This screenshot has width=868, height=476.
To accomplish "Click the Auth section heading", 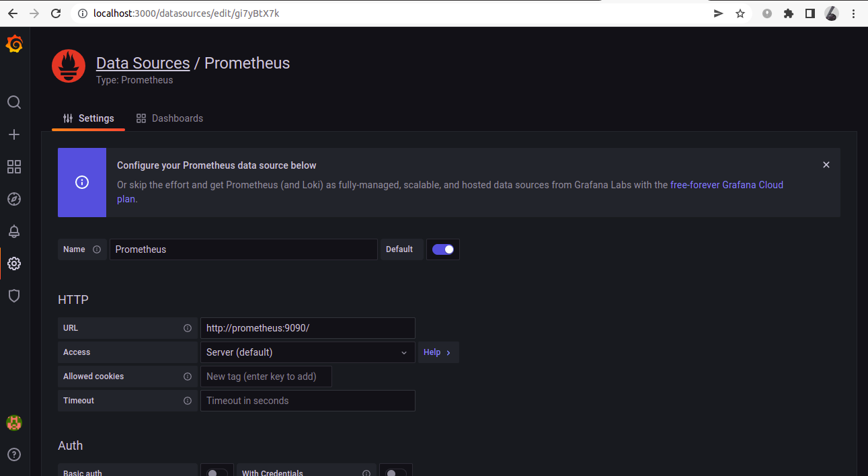I will pyautogui.click(x=71, y=446).
